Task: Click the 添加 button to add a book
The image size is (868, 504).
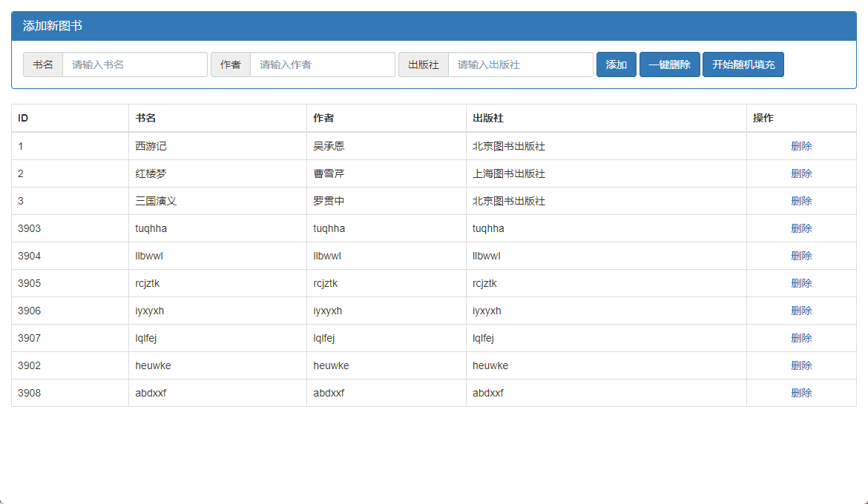Action: [616, 64]
